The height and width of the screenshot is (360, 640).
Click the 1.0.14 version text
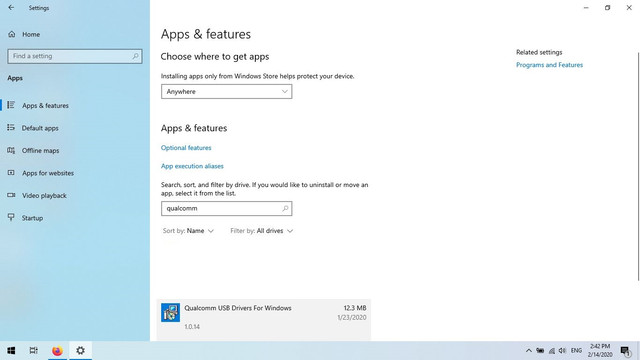coord(192,327)
